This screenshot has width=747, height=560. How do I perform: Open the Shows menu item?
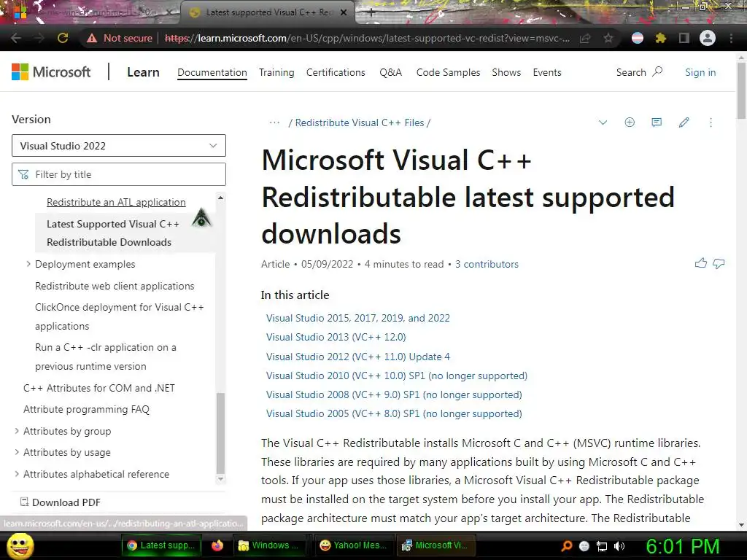506,72
